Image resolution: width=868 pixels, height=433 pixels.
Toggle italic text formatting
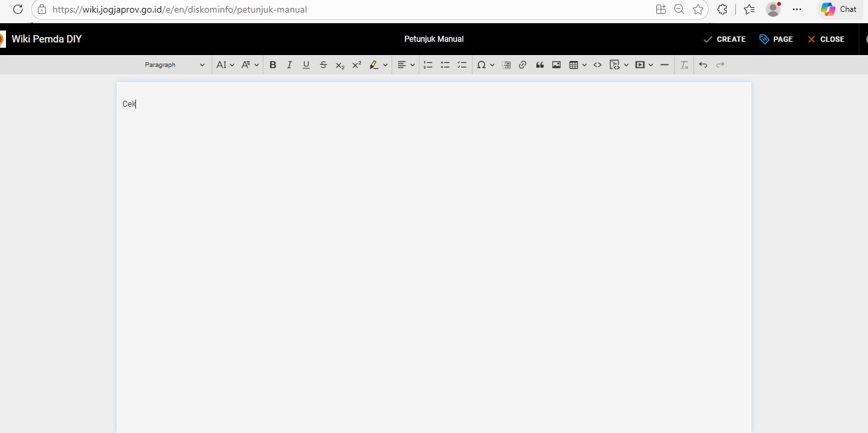(289, 65)
